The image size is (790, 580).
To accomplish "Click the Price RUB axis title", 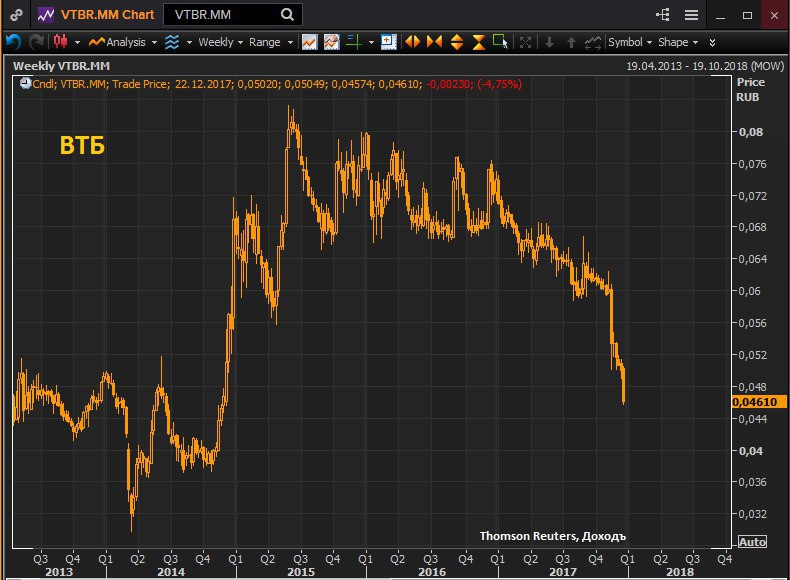I will point(750,90).
